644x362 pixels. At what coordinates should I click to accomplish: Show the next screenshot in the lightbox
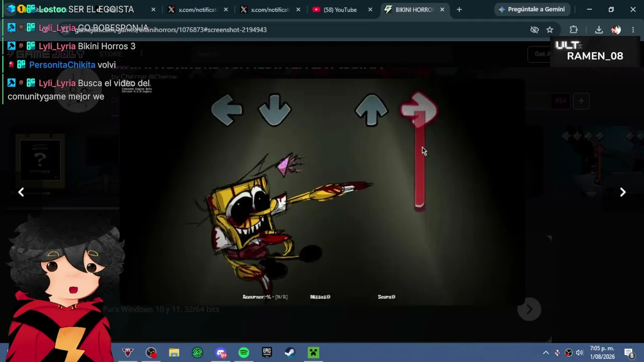(622, 192)
